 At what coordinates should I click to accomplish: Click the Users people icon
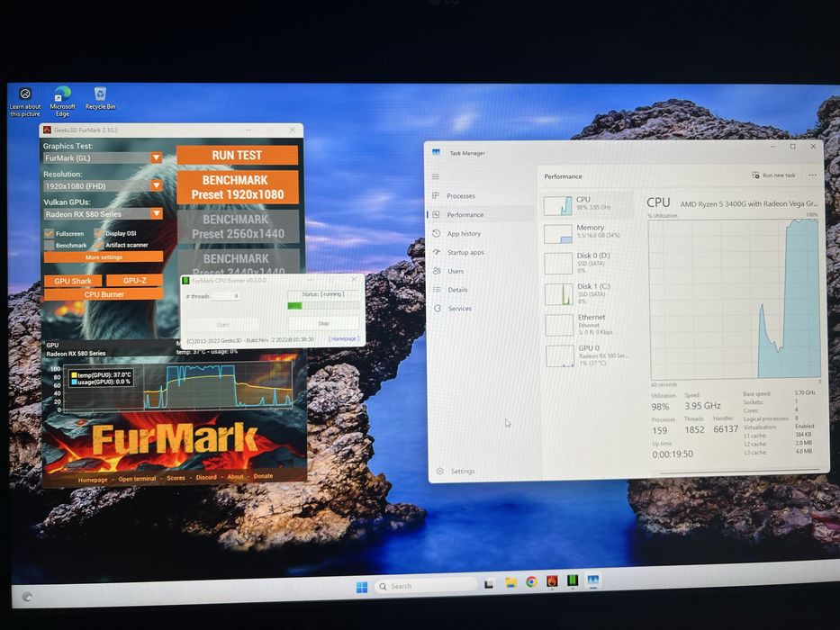click(437, 271)
